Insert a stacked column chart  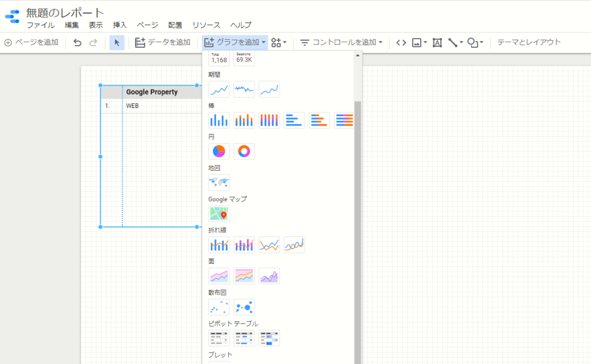tap(244, 120)
